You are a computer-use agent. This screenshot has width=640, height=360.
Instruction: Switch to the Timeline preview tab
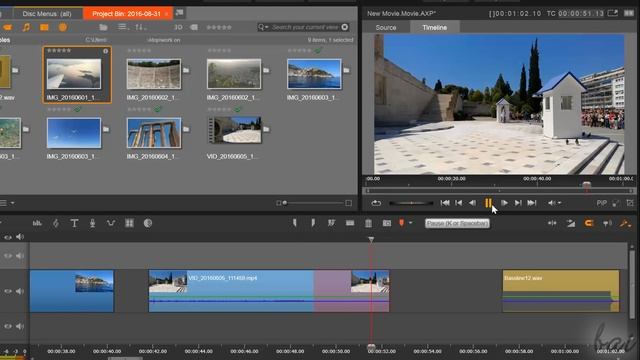tap(434, 27)
